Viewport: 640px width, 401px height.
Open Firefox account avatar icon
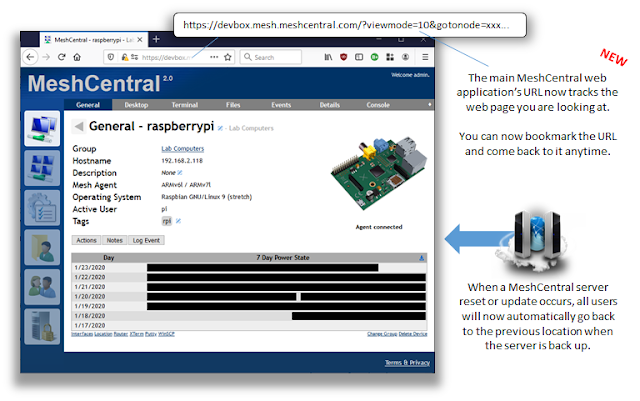(x=405, y=57)
